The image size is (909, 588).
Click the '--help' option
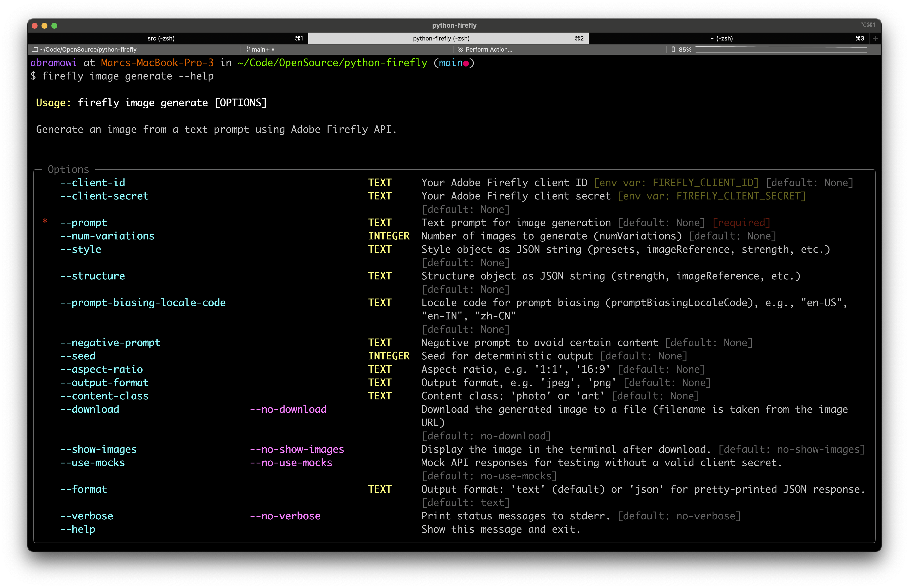pyautogui.click(x=78, y=530)
